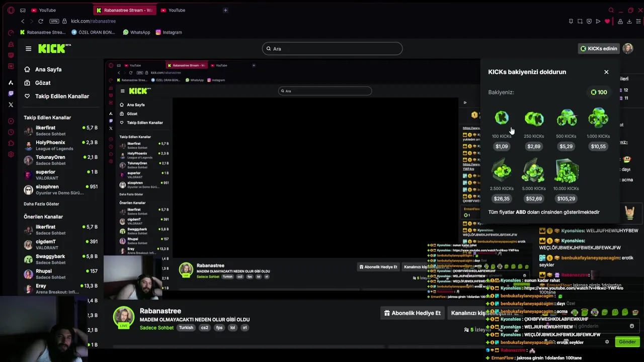The image size is (644, 362).
Task: Open TolunayOren channel in followed list
Action: click(x=60, y=160)
